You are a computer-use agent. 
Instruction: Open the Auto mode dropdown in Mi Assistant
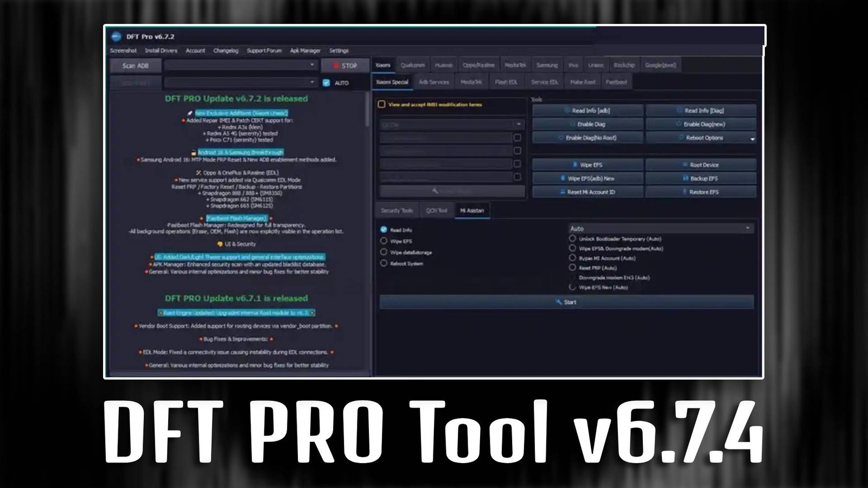click(x=748, y=228)
